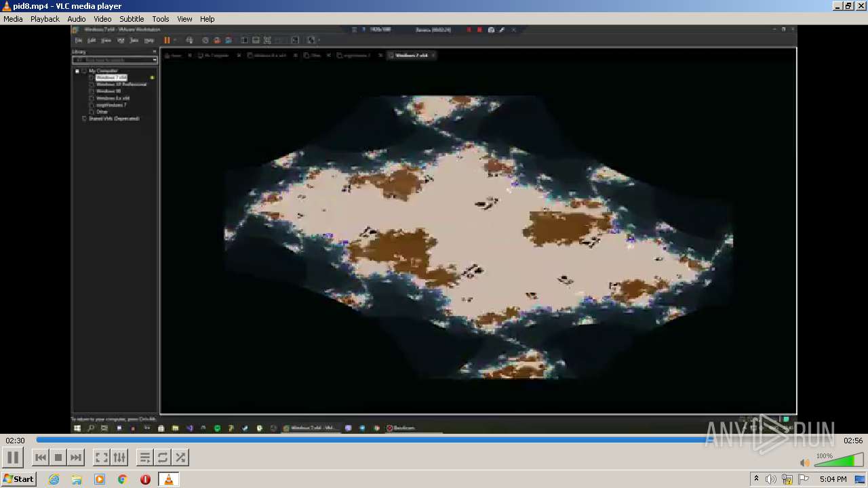The image size is (868, 488).
Task: Toggle loop repeat mode
Action: (x=163, y=457)
